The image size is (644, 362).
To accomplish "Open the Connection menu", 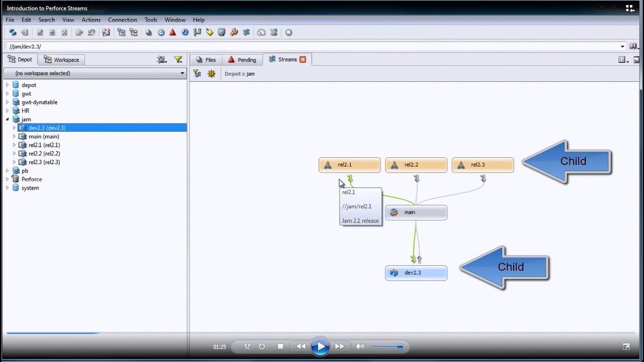I will click(x=122, y=20).
